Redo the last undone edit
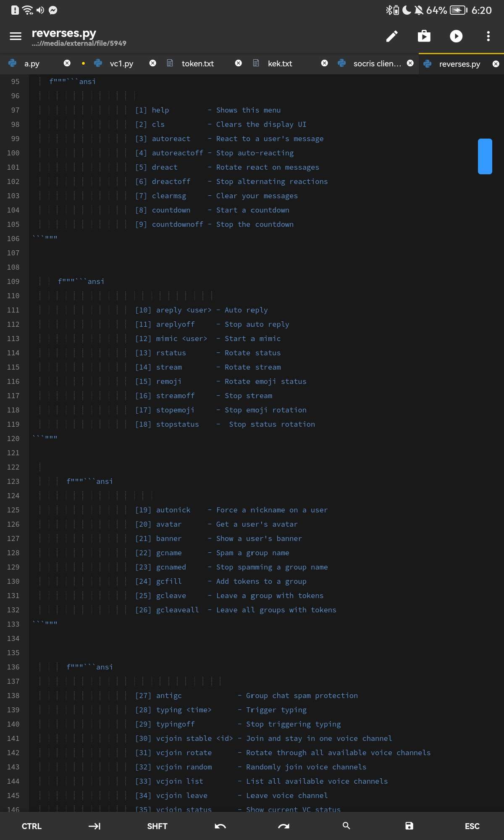Image resolution: width=504 pixels, height=840 pixels. (283, 826)
